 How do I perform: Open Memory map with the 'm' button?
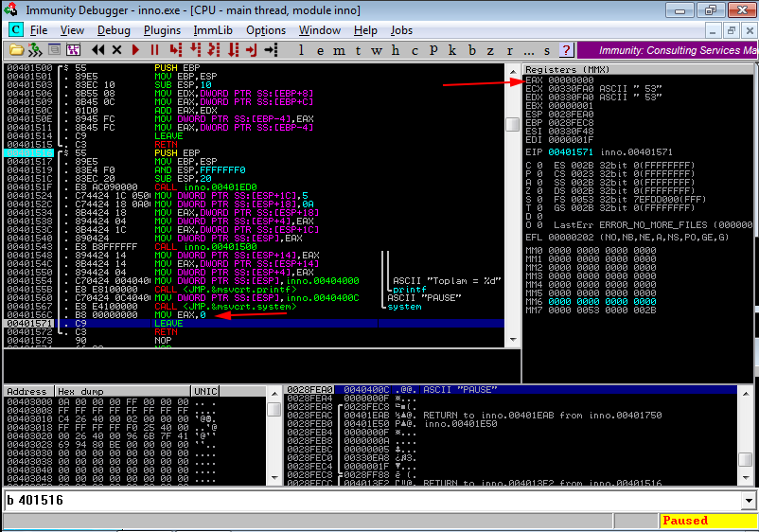340,50
